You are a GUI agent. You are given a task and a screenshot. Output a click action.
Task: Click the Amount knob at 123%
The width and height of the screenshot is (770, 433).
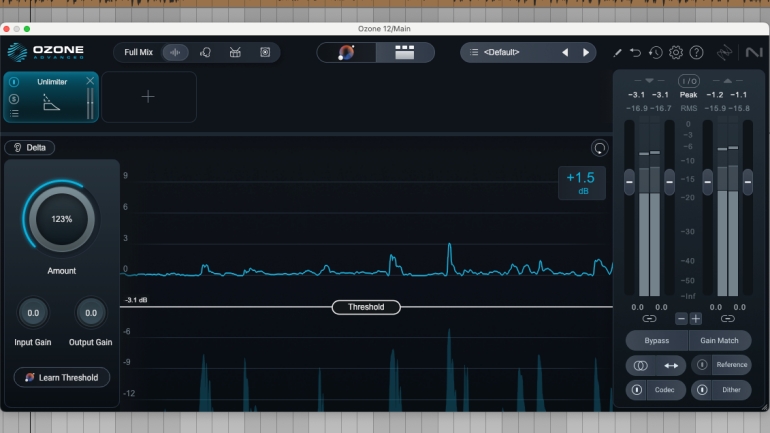point(61,219)
